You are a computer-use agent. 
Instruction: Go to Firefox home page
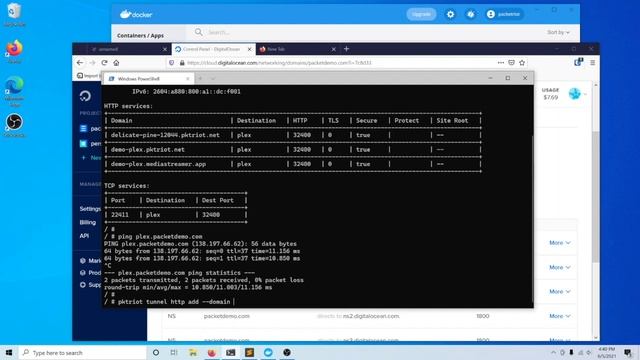116,63
